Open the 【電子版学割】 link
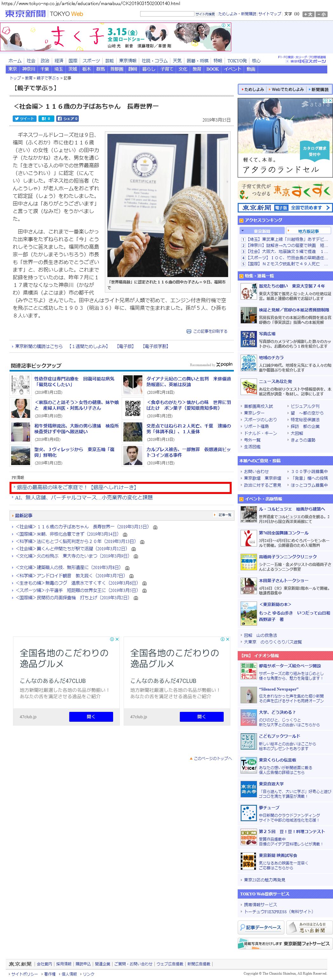The image size is (333, 980). click(x=155, y=346)
